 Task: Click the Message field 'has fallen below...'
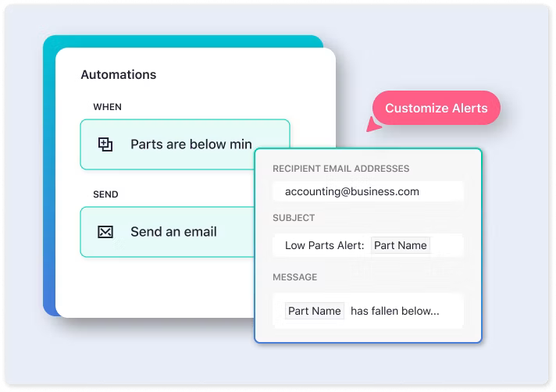[x=368, y=311]
